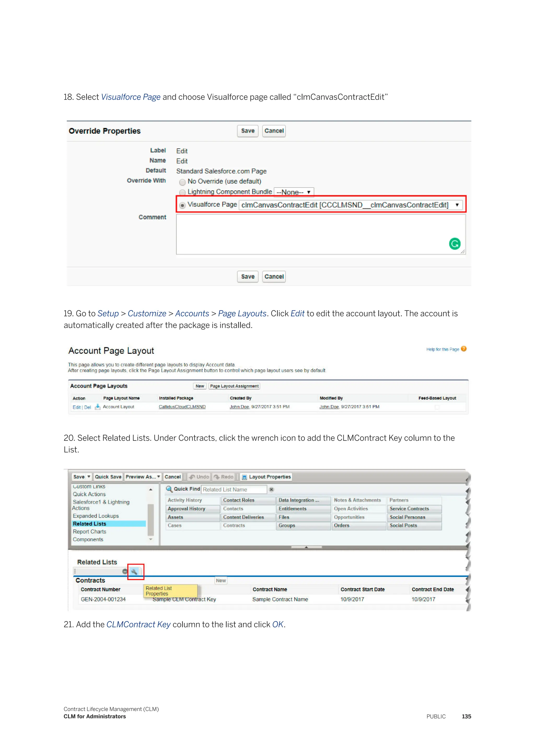Open the Save dropdown arrow in layout toolbar
The width and height of the screenshot is (535, 756).
click(x=89, y=477)
